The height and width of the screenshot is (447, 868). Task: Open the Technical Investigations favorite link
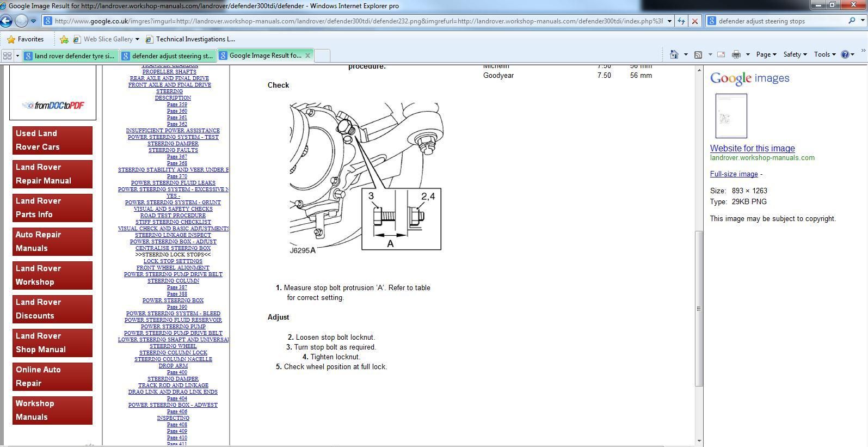(x=190, y=39)
